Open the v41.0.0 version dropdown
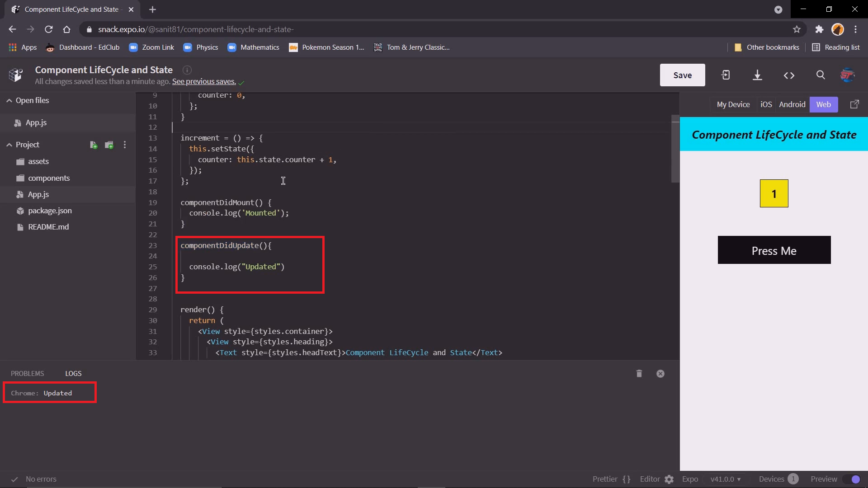Image resolution: width=868 pixels, height=488 pixels. coord(726,479)
